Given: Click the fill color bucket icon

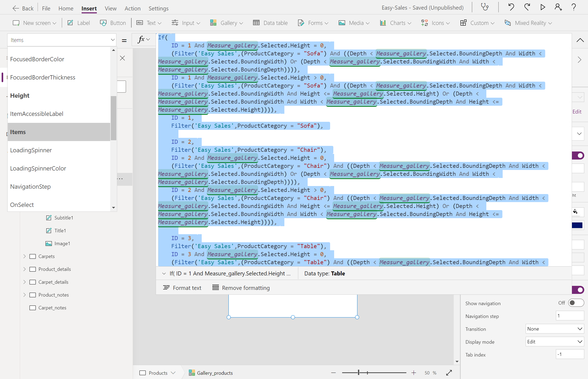Looking at the screenshot, I should pyautogui.click(x=575, y=212).
